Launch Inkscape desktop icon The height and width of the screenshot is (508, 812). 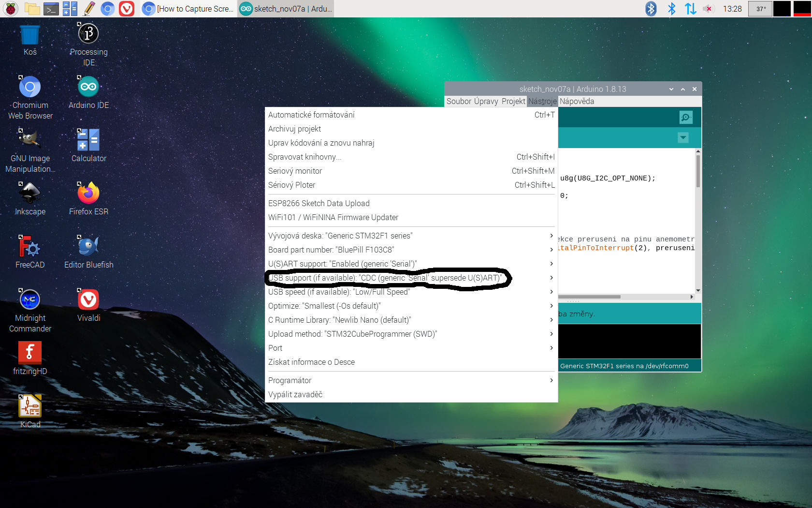30,198
